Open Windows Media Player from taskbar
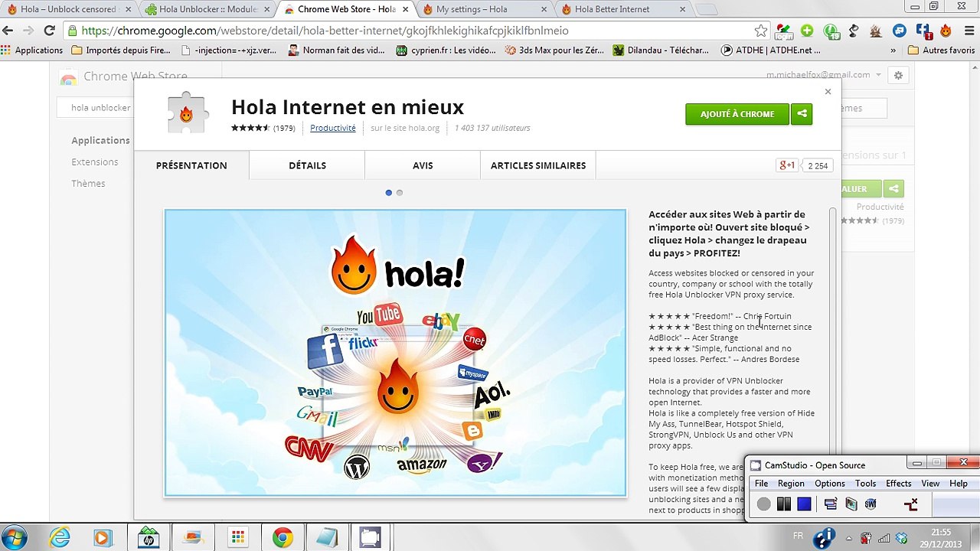The width and height of the screenshot is (980, 551). tap(103, 537)
